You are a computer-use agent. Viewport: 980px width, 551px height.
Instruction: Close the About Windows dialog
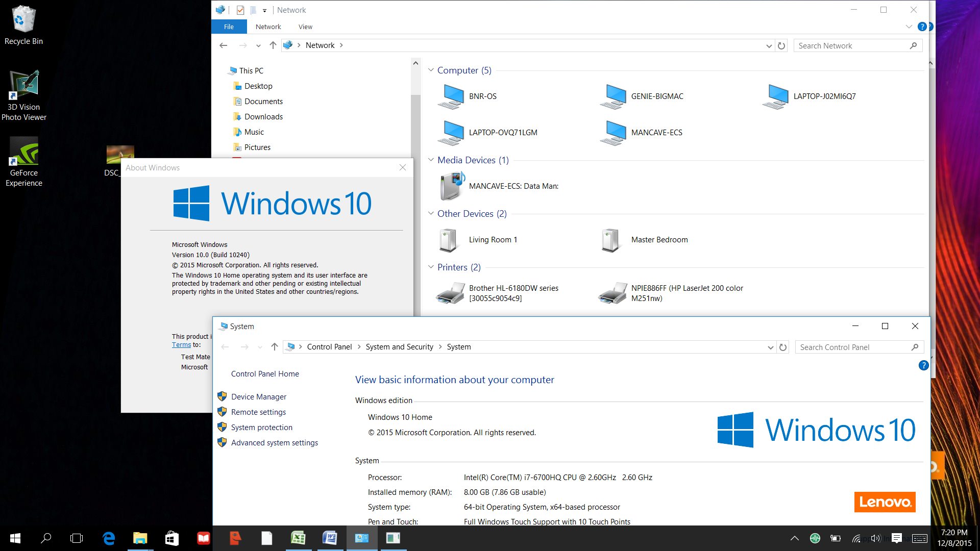click(403, 168)
